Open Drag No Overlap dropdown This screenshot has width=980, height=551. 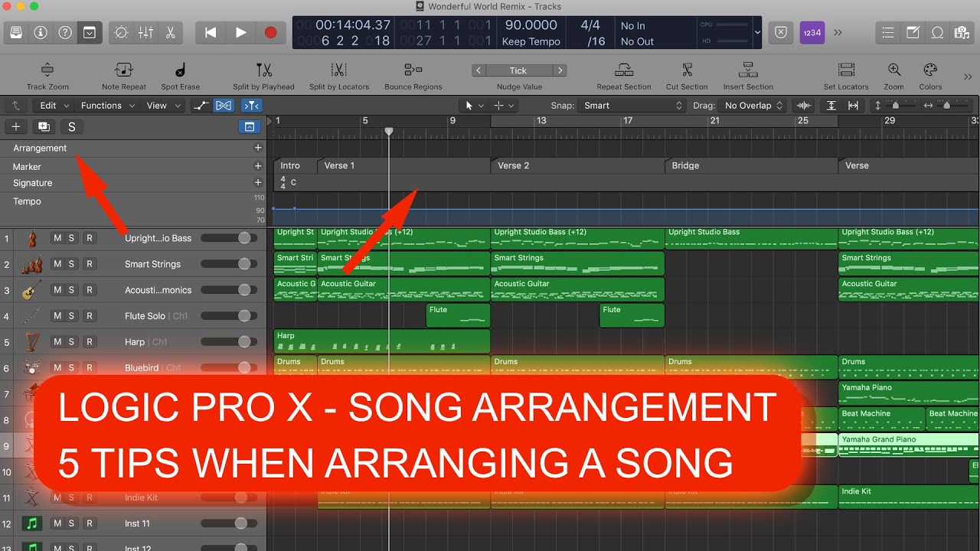click(x=753, y=106)
